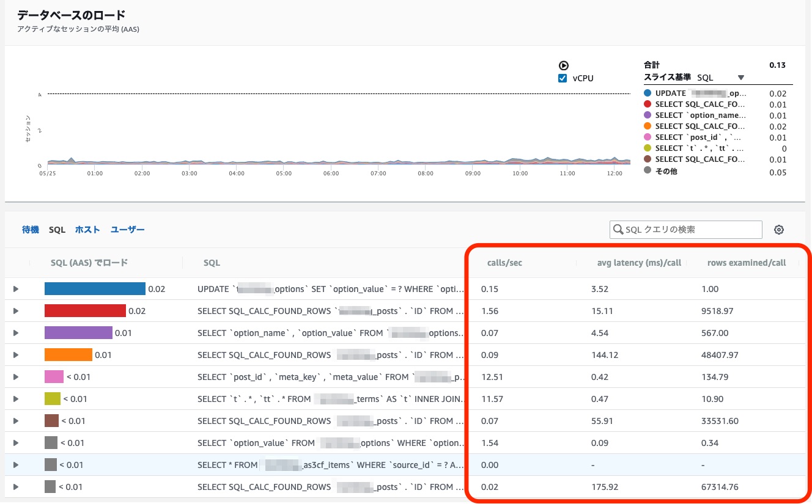Open the slice-by SQL dropdown
812x504 pixels.
[x=721, y=78]
